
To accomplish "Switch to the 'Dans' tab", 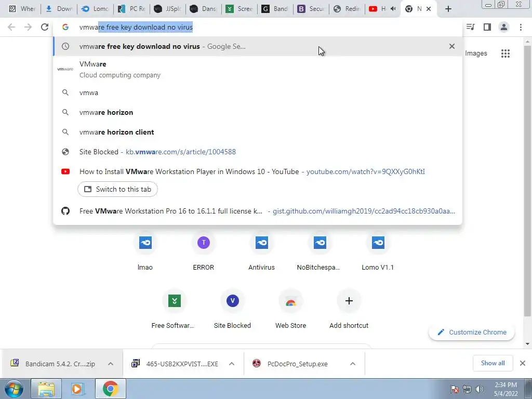I will 203,9.
